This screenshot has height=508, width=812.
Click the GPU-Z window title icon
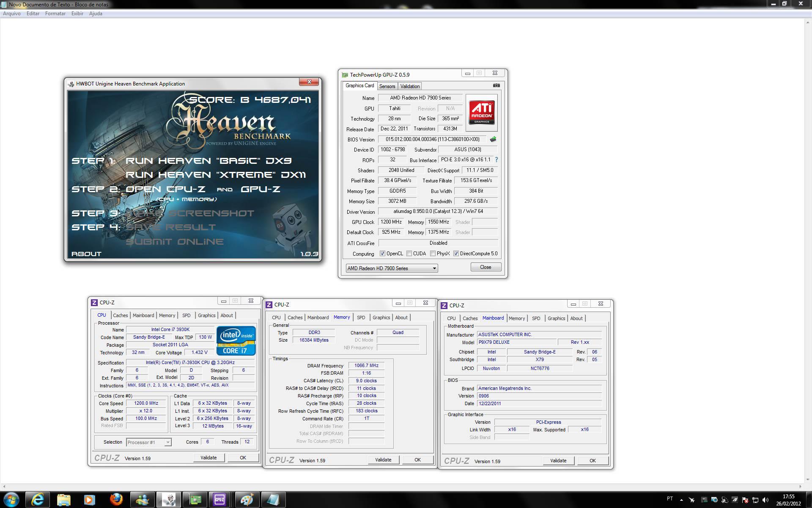coord(345,75)
